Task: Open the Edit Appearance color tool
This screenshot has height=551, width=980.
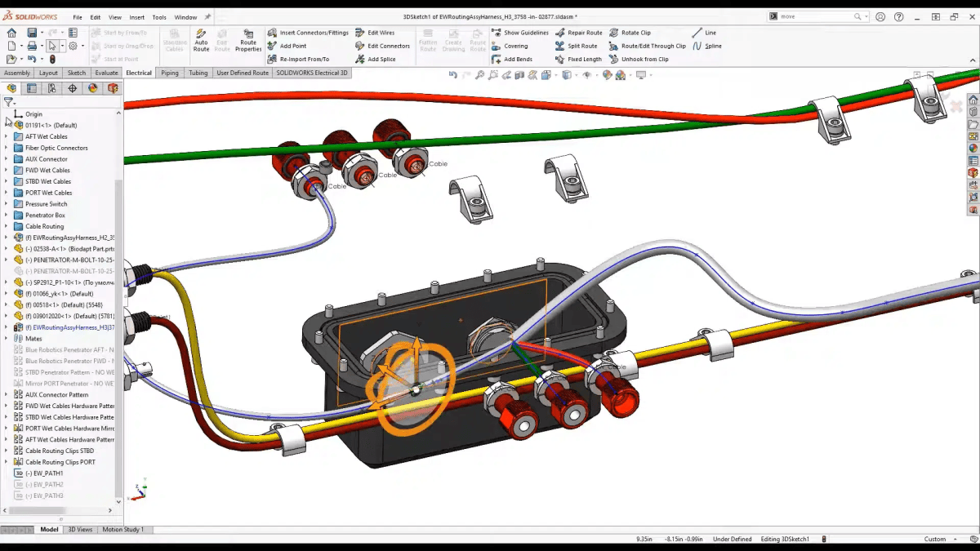Action: [x=609, y=75]
